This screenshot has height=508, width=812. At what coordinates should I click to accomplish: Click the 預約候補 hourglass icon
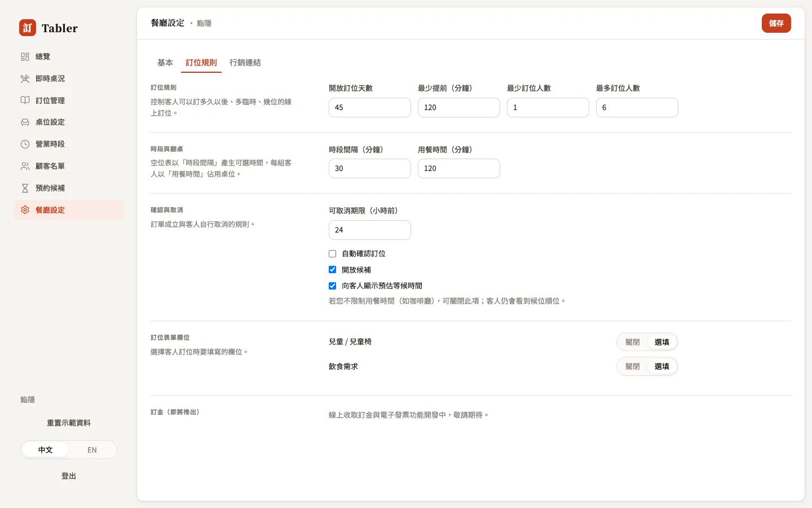point(25,188)
